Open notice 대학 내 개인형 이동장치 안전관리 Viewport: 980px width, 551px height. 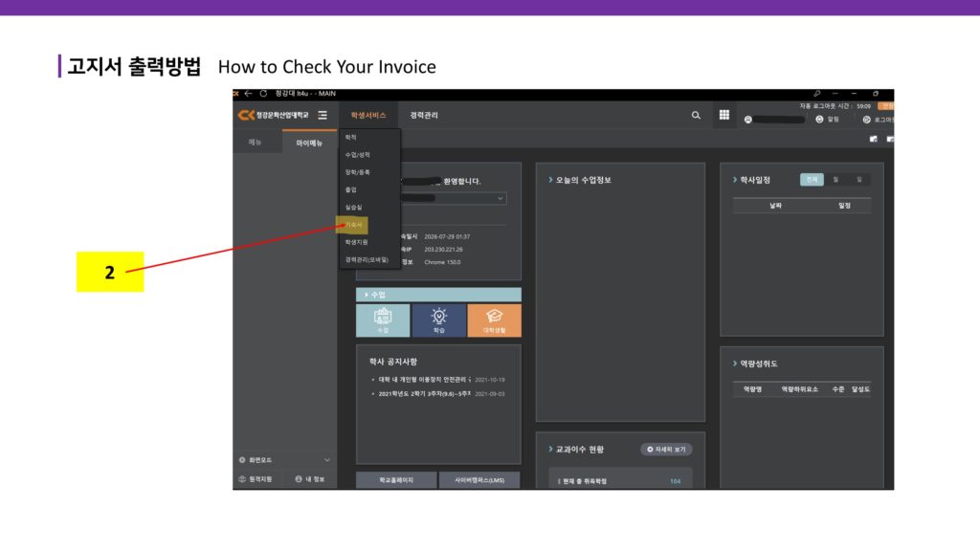(x=424, y=379)
